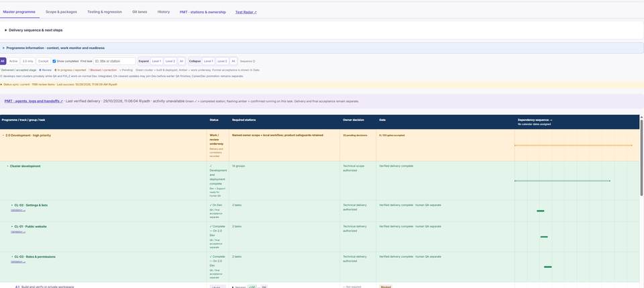
Task: Click the CL-03 green sequence marker
Action: click(548, 267)
